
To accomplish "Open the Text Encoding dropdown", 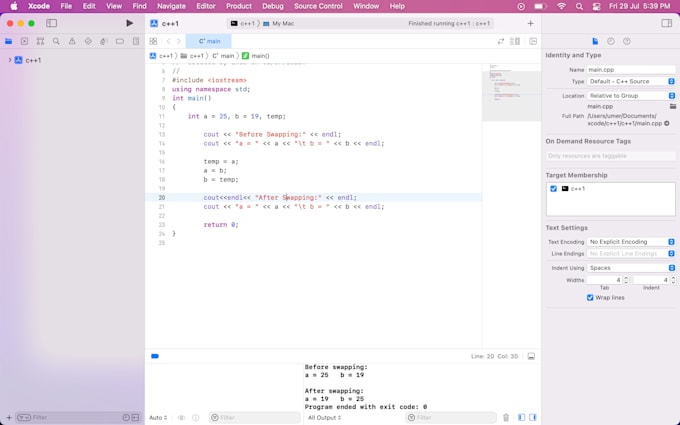I will (x=631, y=242).
